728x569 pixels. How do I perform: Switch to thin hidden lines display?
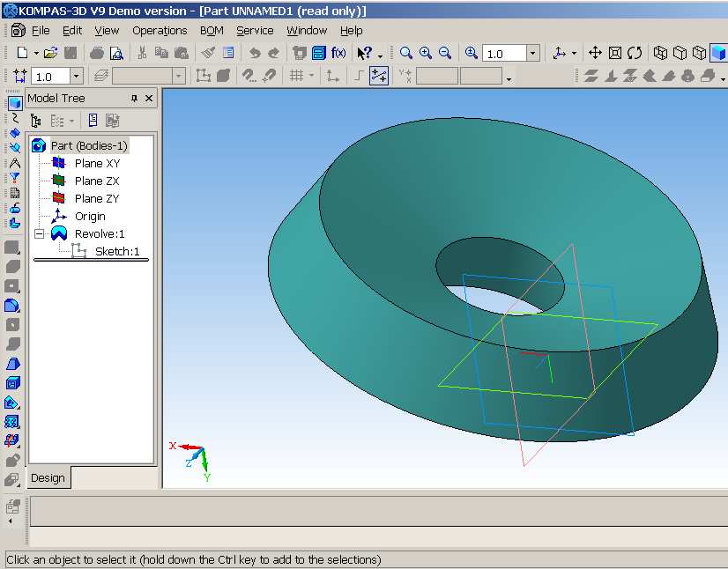click(x=699, y=53)
